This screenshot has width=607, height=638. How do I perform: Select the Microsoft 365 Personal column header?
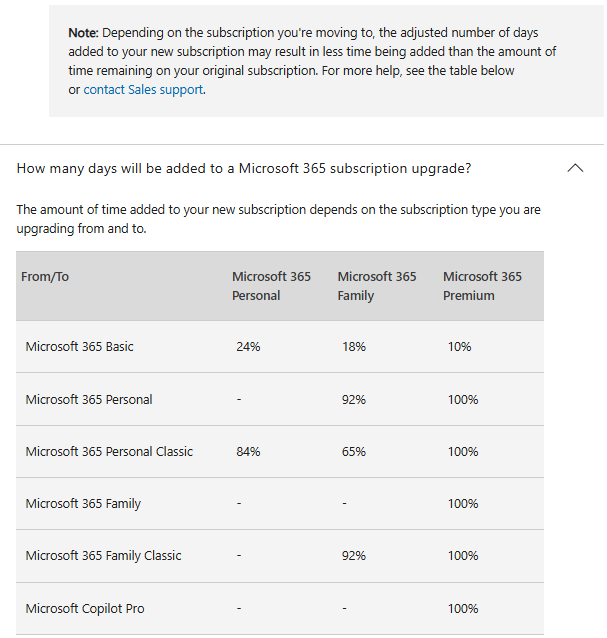click(x=271, y=286)
